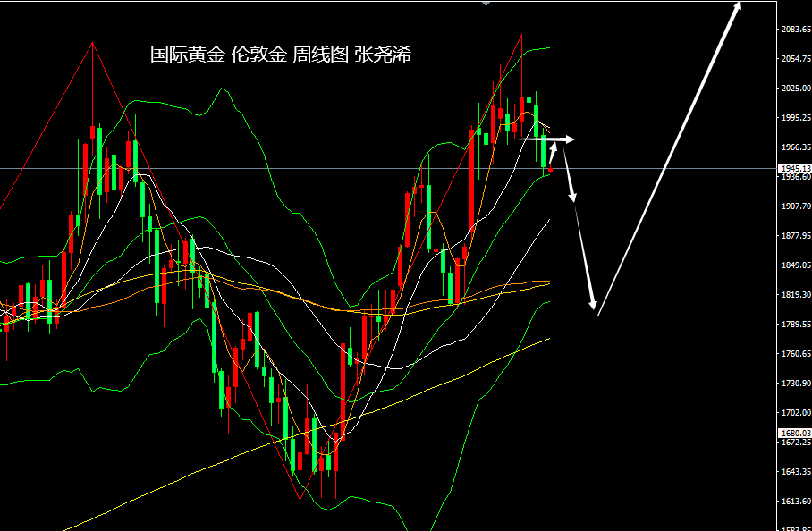Click the 2025.00 price axis label

797,88
